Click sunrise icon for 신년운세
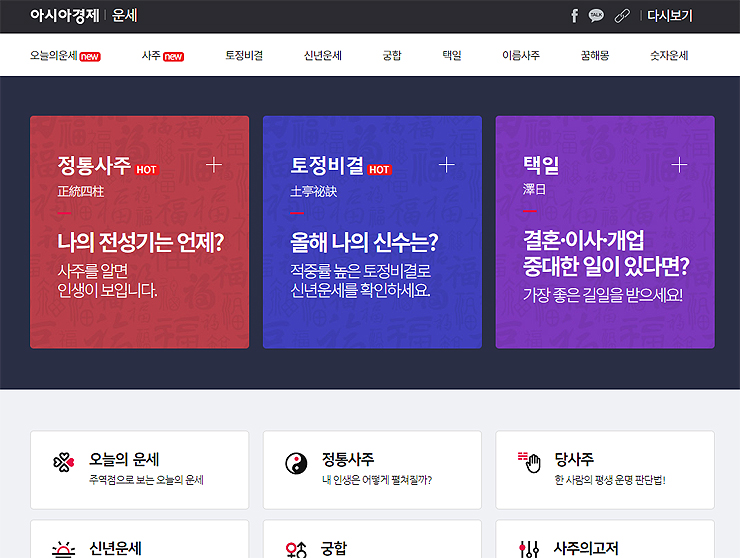The image size is (740, 558). 63,550
